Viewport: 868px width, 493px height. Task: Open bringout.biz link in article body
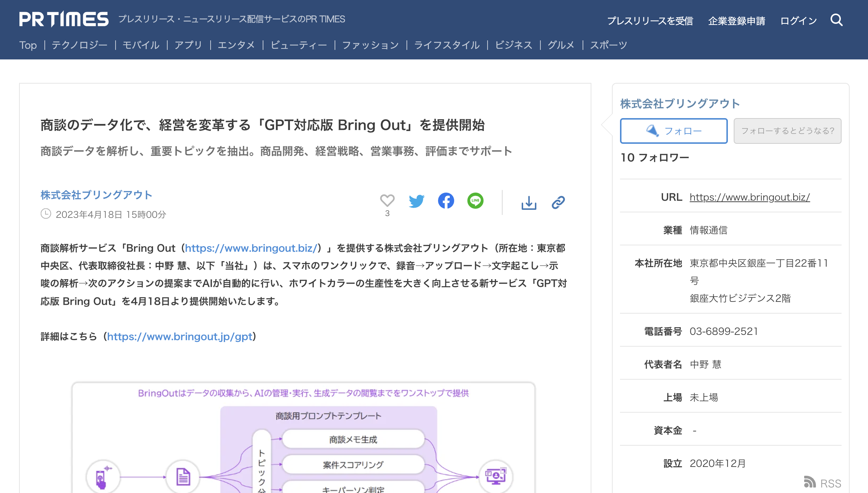pos(251,248)
